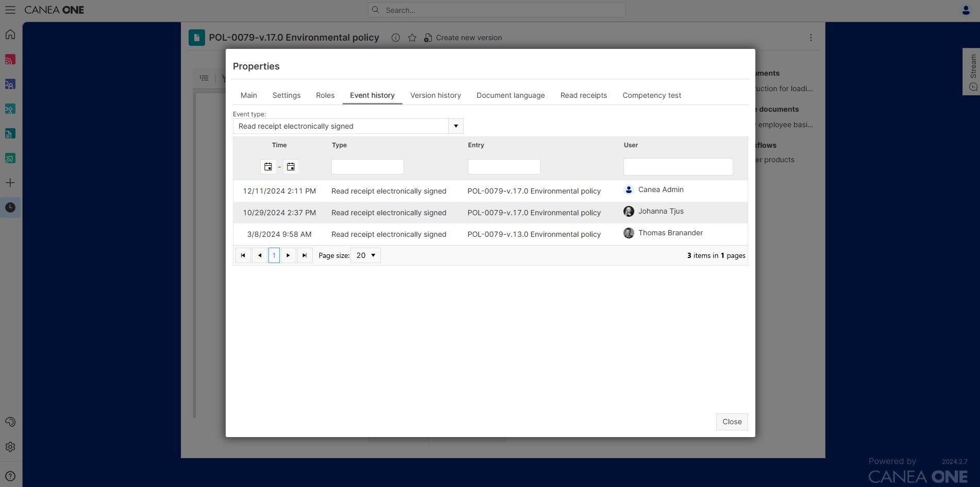
Task: Select the 3/8/2024 9:58 AM row
Action: (490, 234)
